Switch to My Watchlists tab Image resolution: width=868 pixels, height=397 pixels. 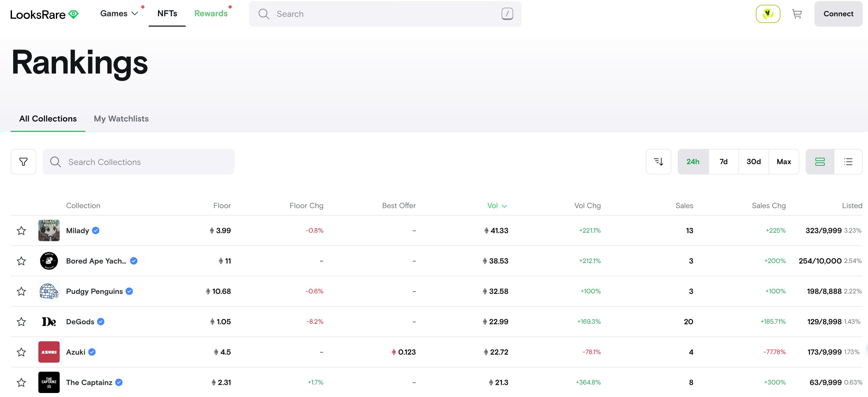(121, 119)
